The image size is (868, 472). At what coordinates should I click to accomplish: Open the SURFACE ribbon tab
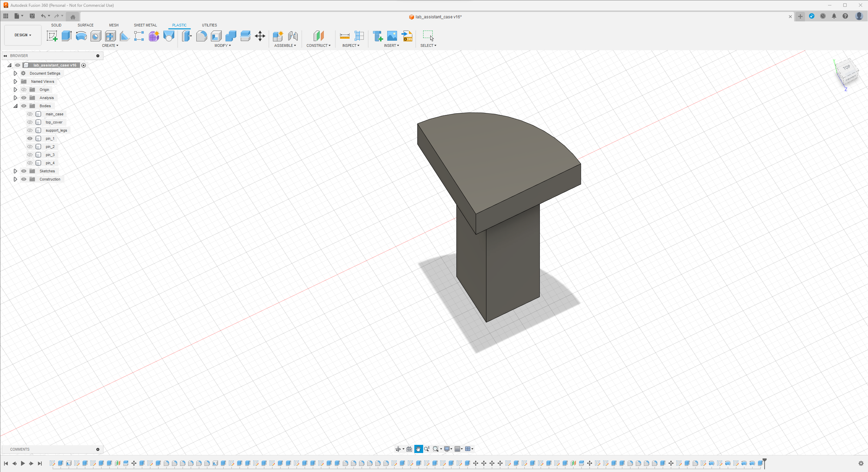(85, 25)
